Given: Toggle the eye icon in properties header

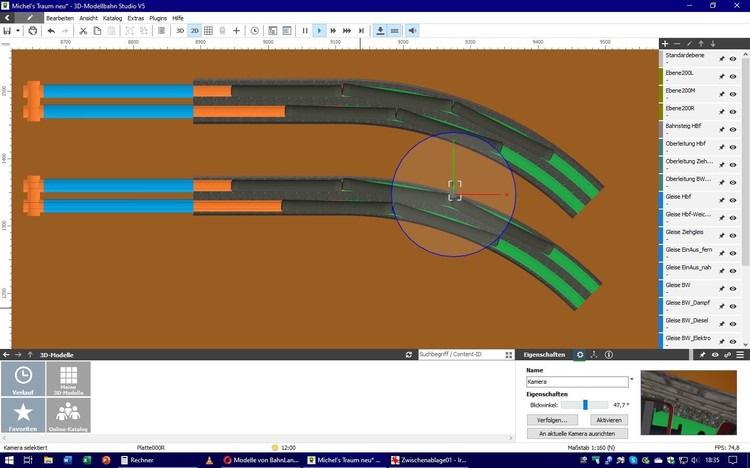Looking at the screenshot, I should [715, 355].
